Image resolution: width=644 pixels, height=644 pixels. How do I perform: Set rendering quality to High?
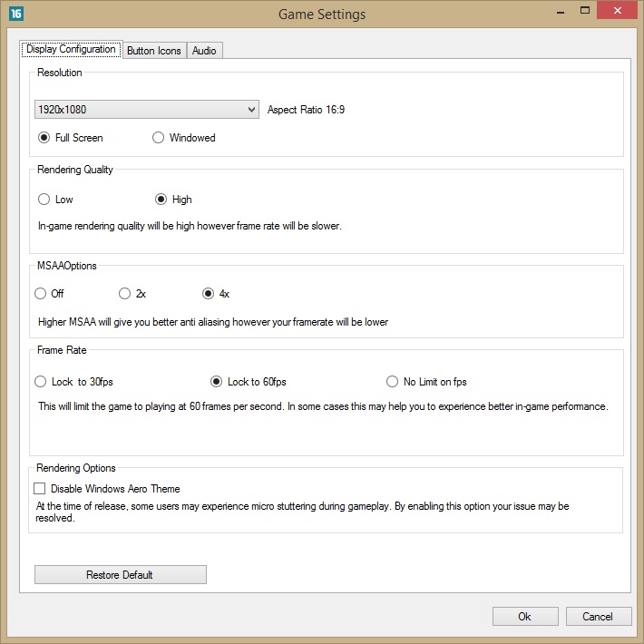[x=161, y=200]
